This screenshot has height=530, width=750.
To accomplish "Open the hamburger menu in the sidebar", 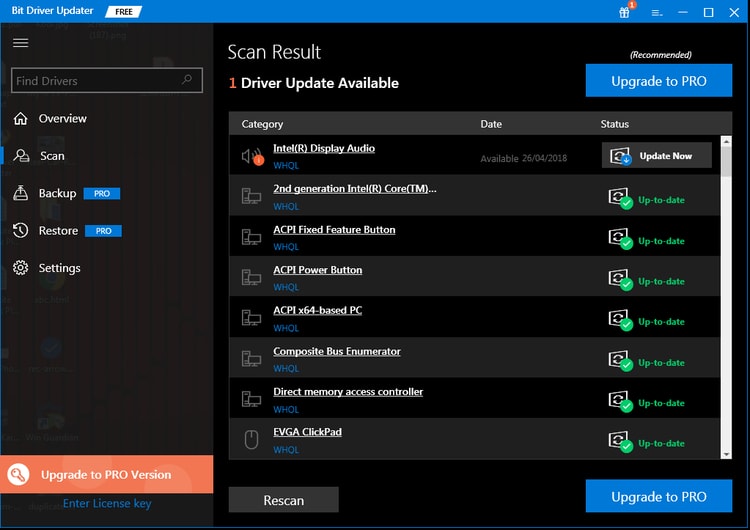I will click(x=21, y=43).
